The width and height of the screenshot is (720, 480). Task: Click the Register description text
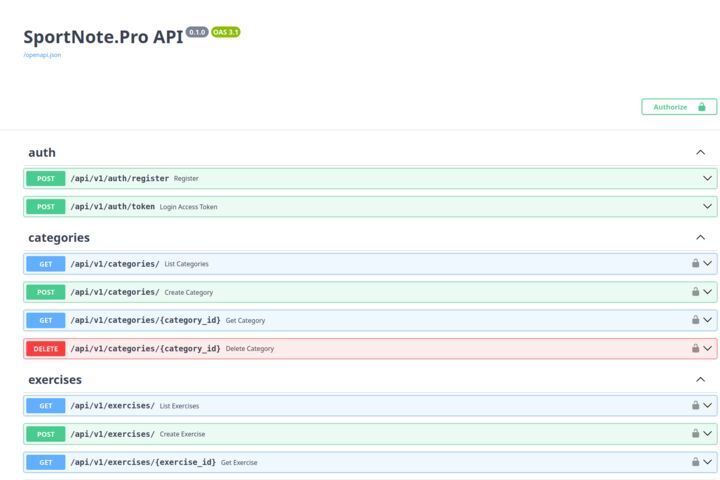[x=186, y=179]
